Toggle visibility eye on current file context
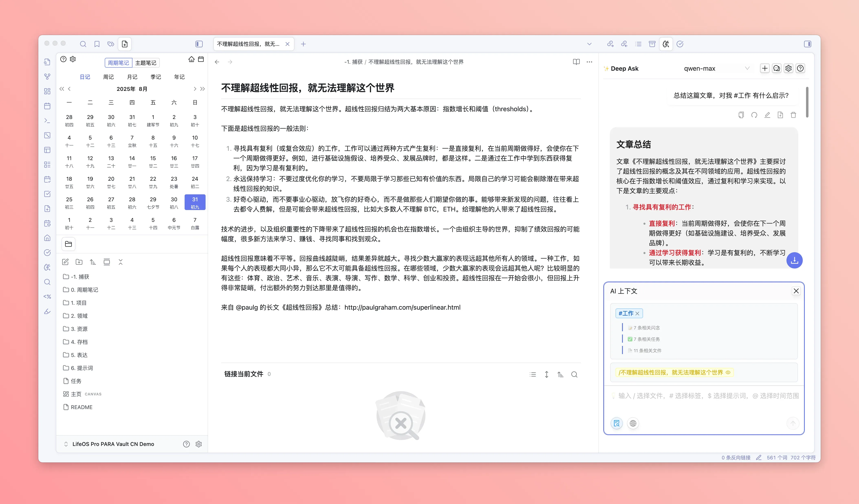 tap(728, 372)
